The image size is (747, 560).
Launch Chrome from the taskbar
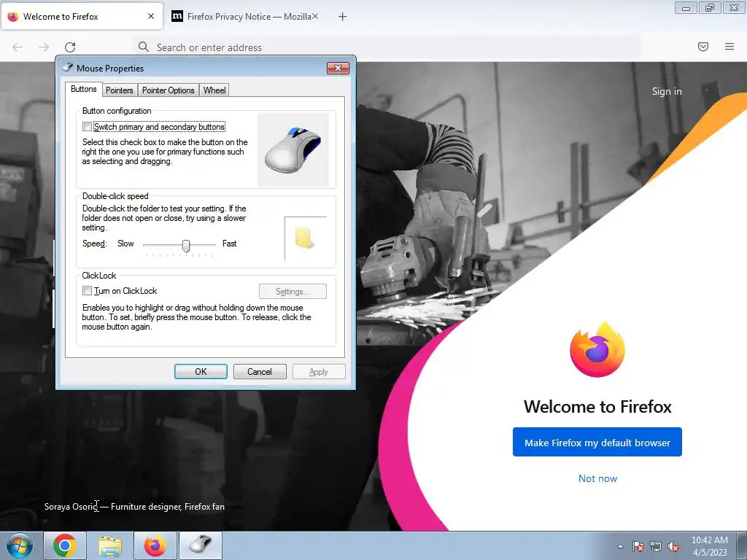[x=65, y=545]
